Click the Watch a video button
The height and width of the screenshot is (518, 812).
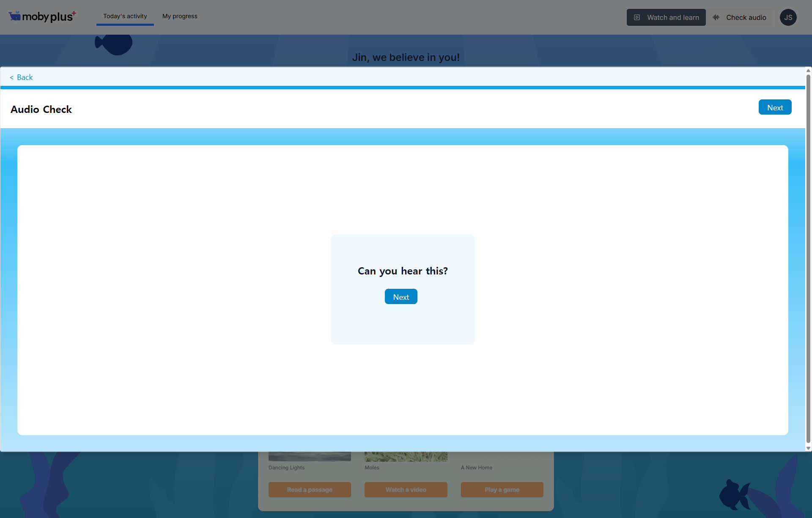pyautogui.click(x=406, y=490)
